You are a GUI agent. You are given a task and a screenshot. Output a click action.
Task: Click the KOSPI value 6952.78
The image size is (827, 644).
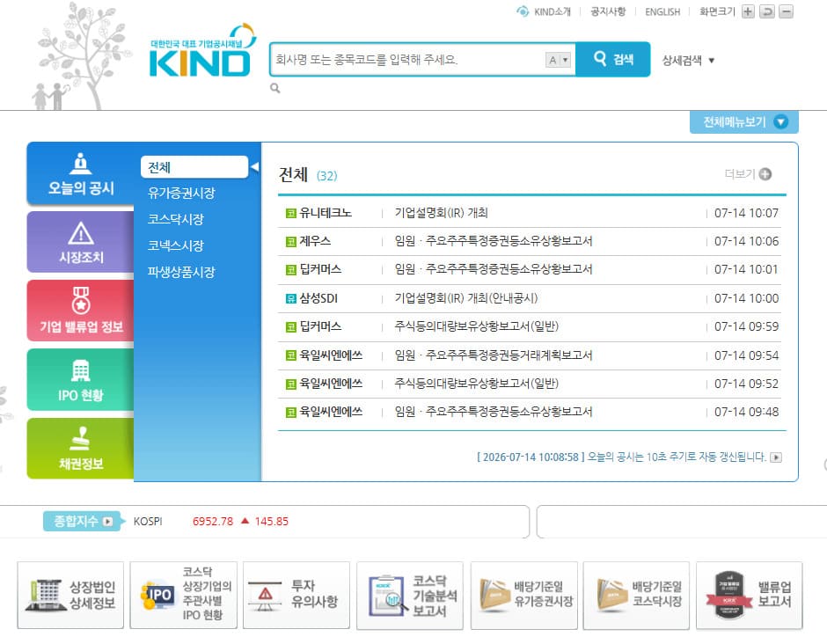click(213, 522)
